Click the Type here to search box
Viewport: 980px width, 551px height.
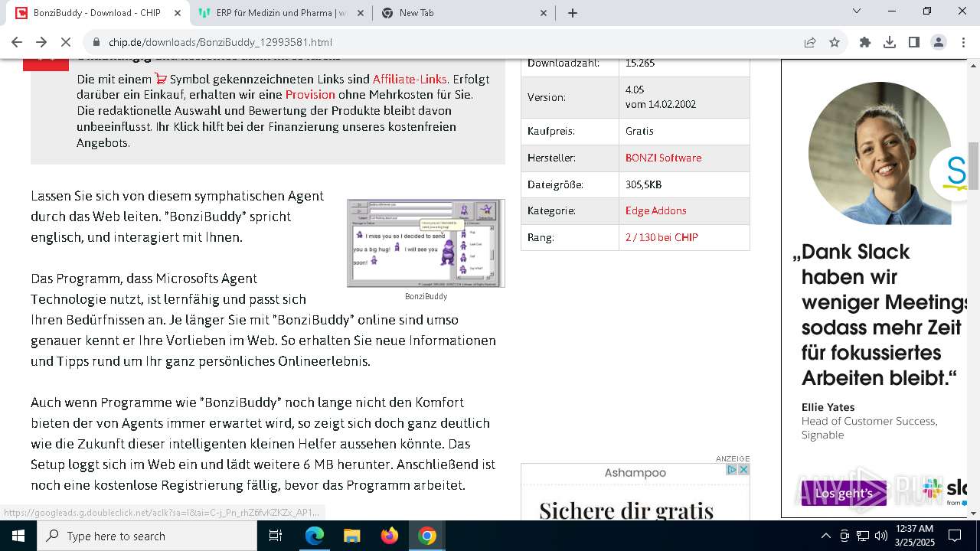coord(147,536)
